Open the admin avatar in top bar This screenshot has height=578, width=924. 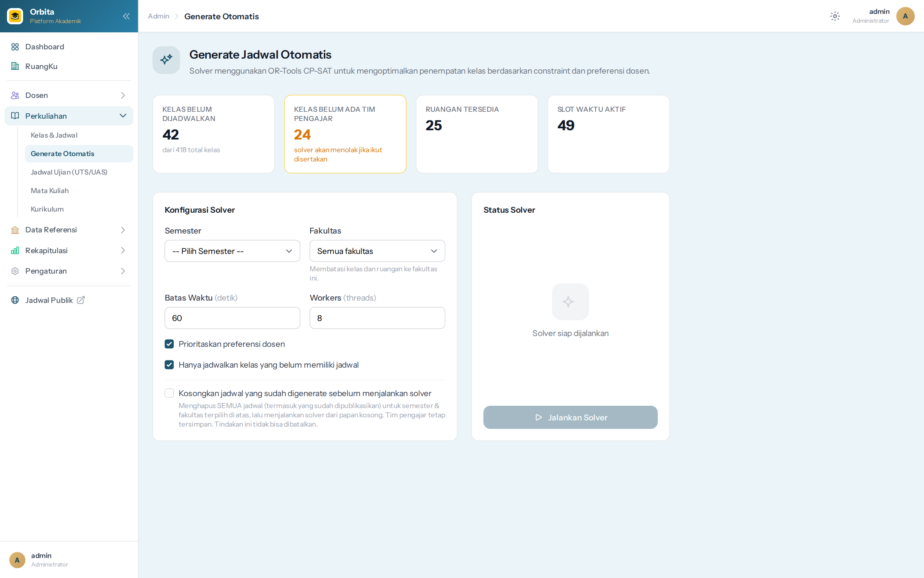(x=905, y=16)
